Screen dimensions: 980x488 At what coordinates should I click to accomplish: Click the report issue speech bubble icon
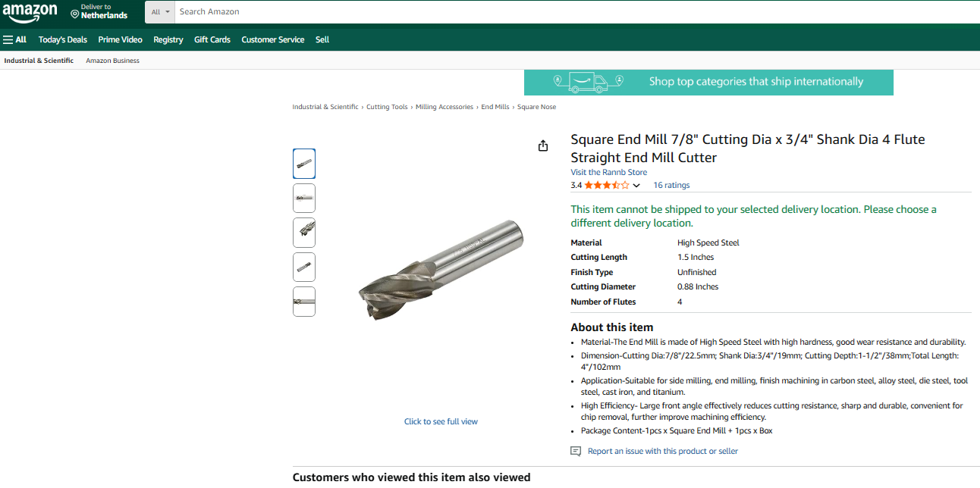pyautogui.click(x=576, y=451)
